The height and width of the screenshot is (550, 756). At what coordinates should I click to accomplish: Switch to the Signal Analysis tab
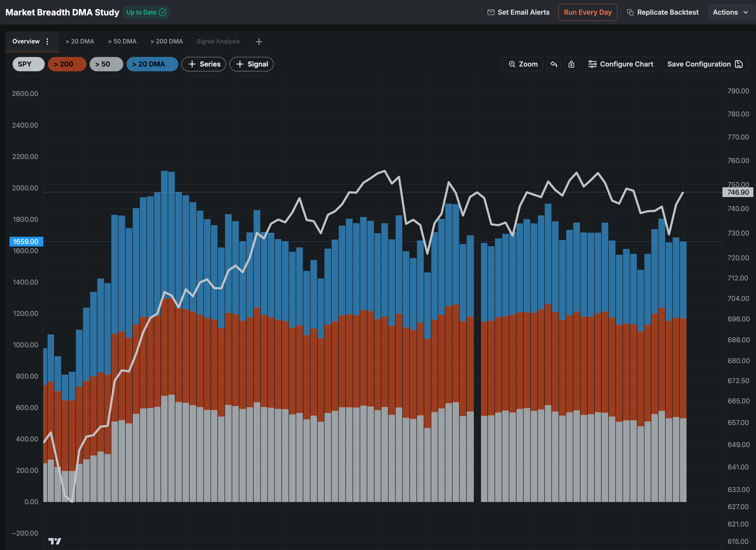[x=218, y=41]
